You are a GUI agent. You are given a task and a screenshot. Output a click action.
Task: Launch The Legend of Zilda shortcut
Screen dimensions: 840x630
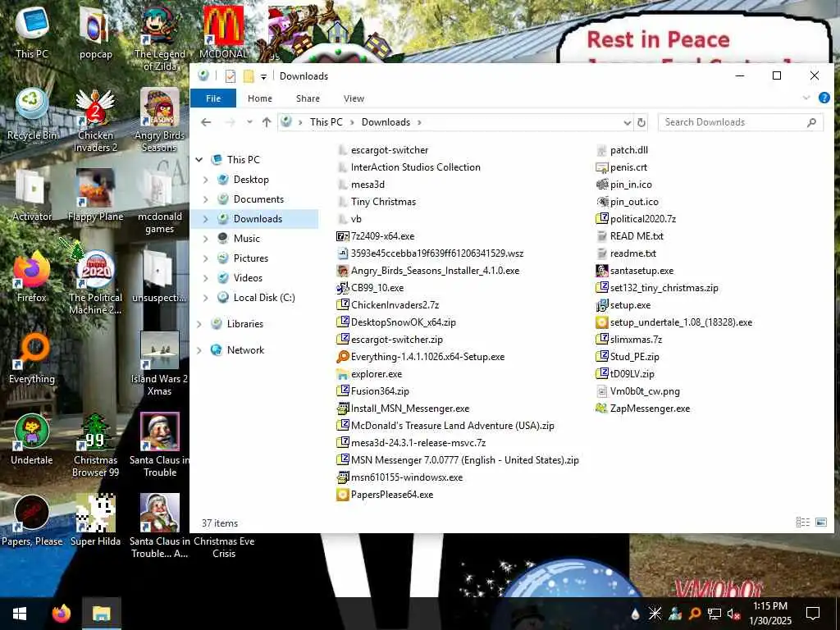pyautogui.click(x=160, y=38)
